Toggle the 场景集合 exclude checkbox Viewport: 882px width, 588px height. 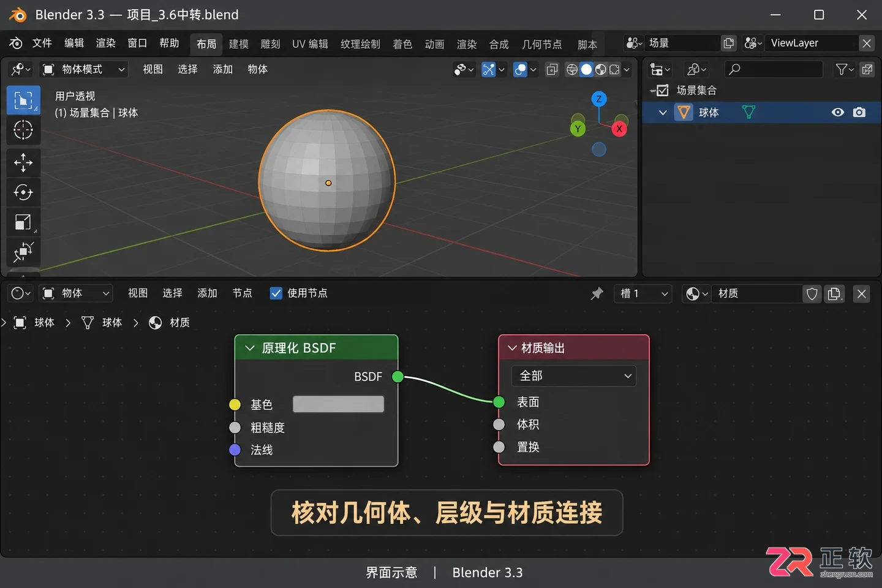coord(662,91)
